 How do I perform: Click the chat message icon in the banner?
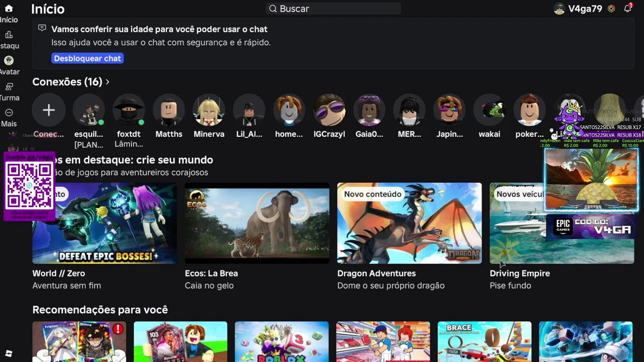[42, 28]
